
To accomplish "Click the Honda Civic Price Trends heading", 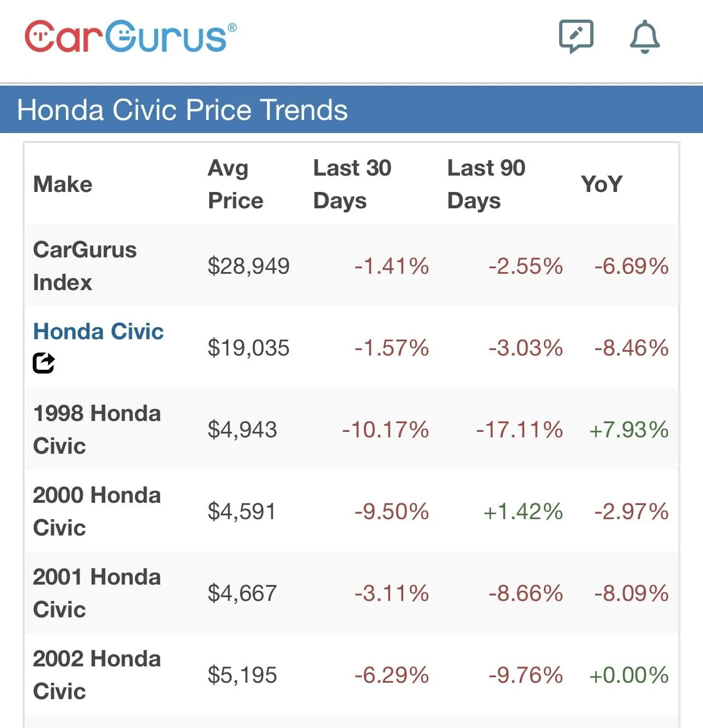I will (183, 110).
